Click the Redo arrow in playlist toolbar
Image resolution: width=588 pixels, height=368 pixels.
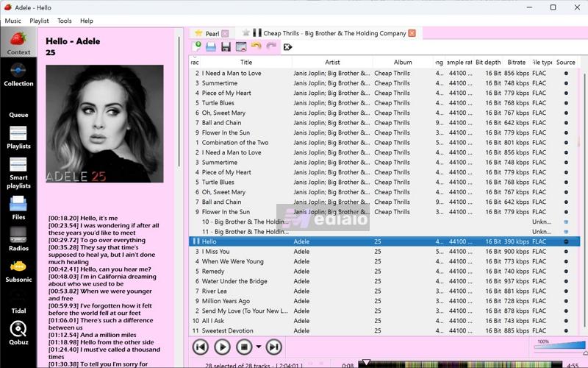click(x=271, y=46)
